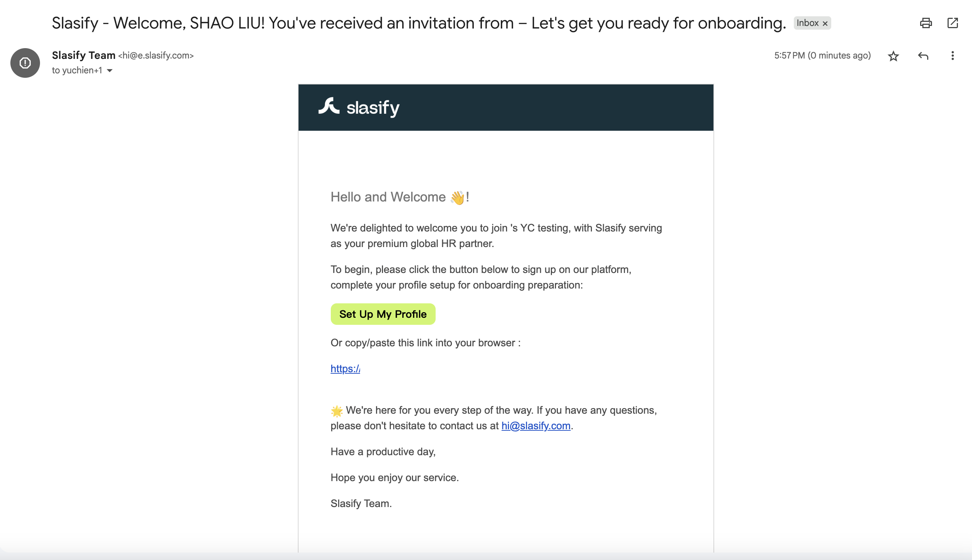Reply to the Slasify Team message
This screenshot has height=560, width=972.
tap(923, 56)
